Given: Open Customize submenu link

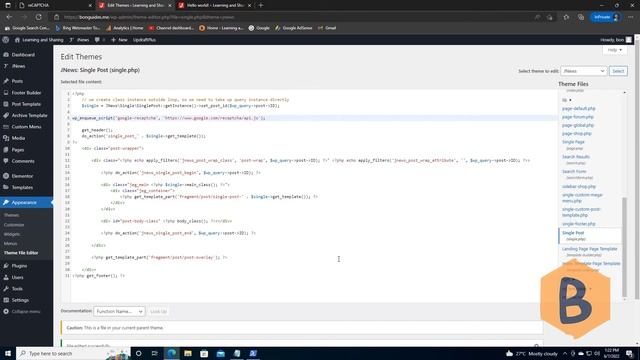Looking at the screenshot, I should tap(14, 225).
